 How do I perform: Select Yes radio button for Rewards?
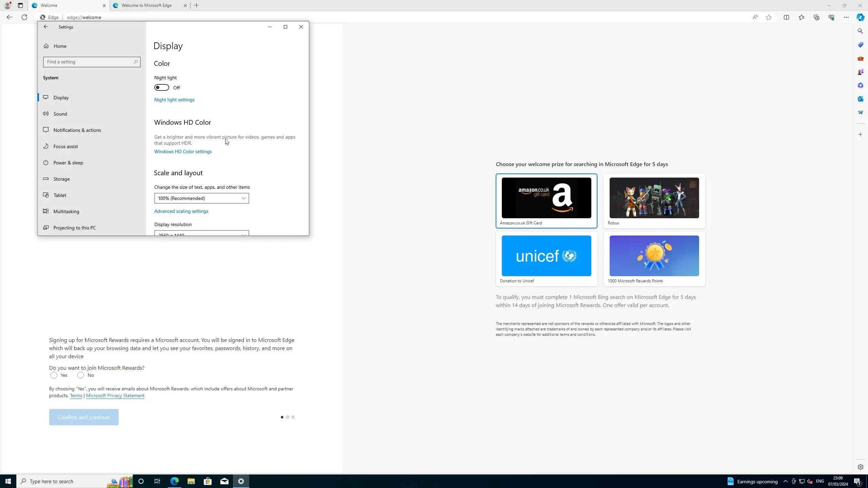(x=54, y=375)
